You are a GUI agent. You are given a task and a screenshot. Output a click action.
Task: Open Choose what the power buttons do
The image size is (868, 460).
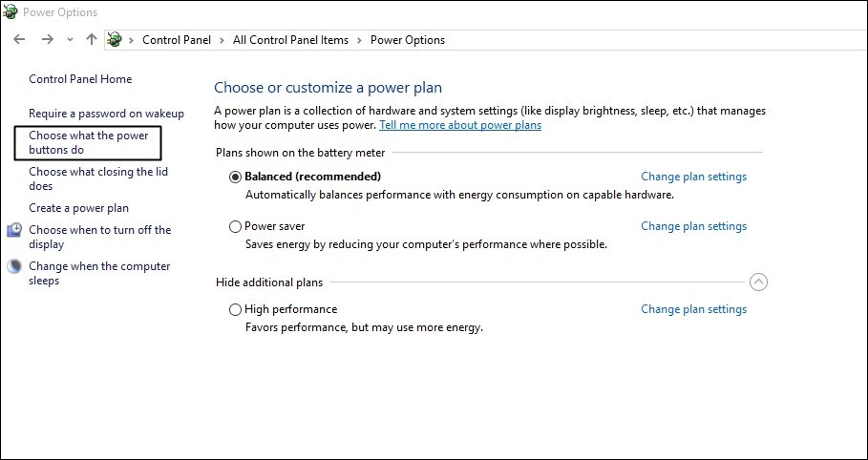pos(88,143)
